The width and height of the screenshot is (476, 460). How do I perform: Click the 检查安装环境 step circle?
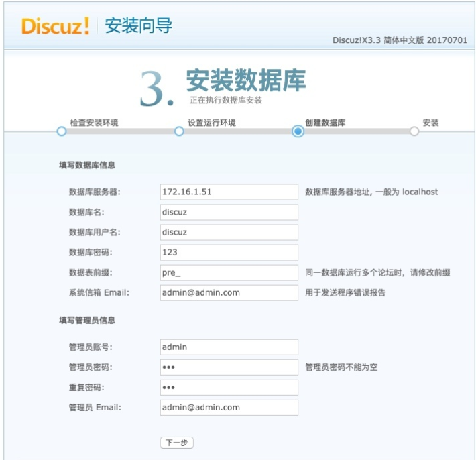62,131
